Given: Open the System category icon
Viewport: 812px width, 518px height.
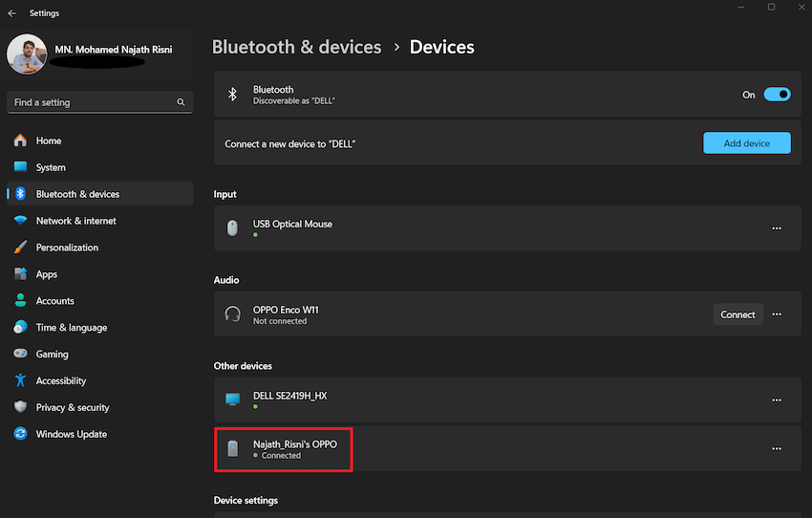Looking at the screenshot, I should point(20,167).
